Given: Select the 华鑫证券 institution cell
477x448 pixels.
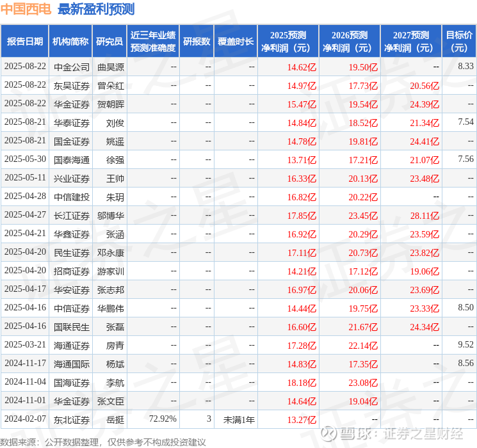Looking at the screenshot, I should pos(72,234).
